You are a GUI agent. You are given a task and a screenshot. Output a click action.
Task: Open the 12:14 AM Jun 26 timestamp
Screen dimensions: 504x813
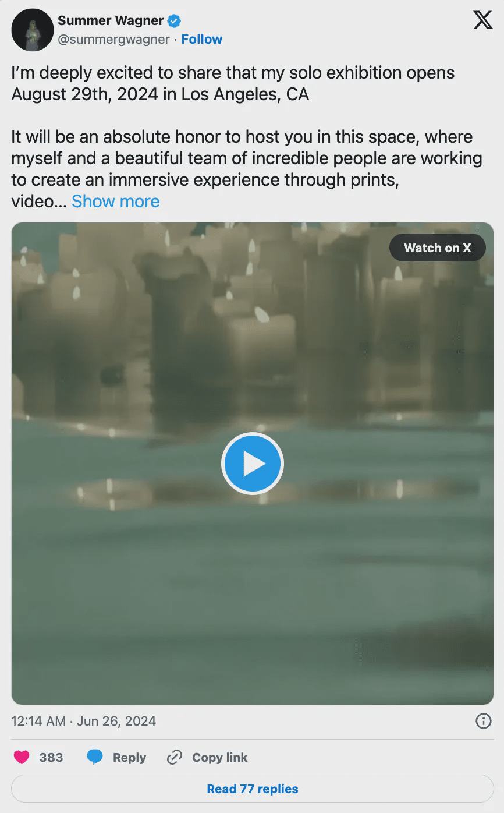[x=84, y=721]
